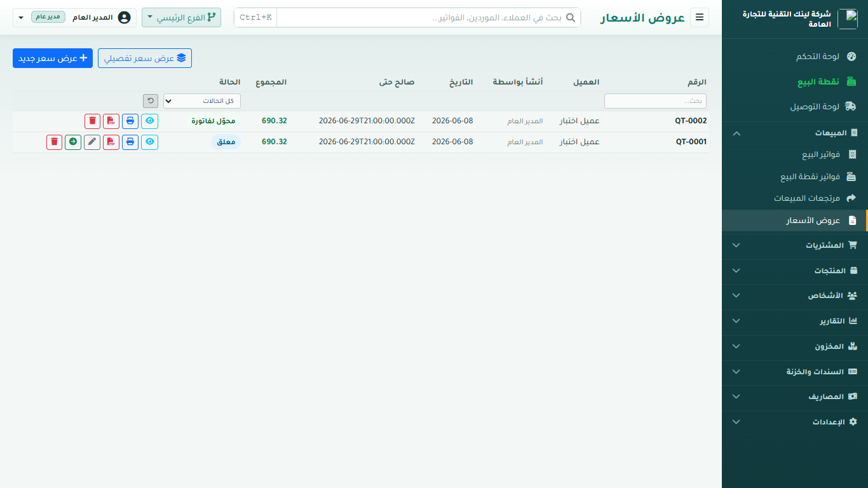Viewport: 868px width, 488px height.
Task: Click صالح حتى column header
Action: click(x=398, y=83)
